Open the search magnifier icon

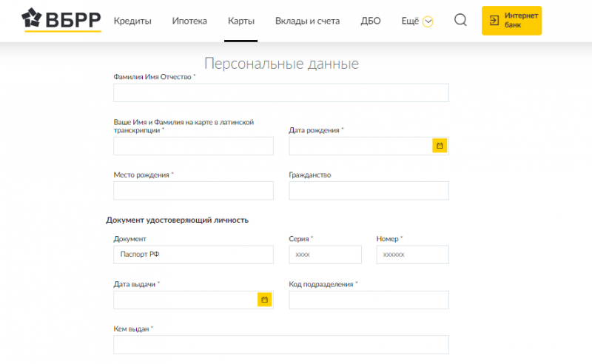click(460, 20)
